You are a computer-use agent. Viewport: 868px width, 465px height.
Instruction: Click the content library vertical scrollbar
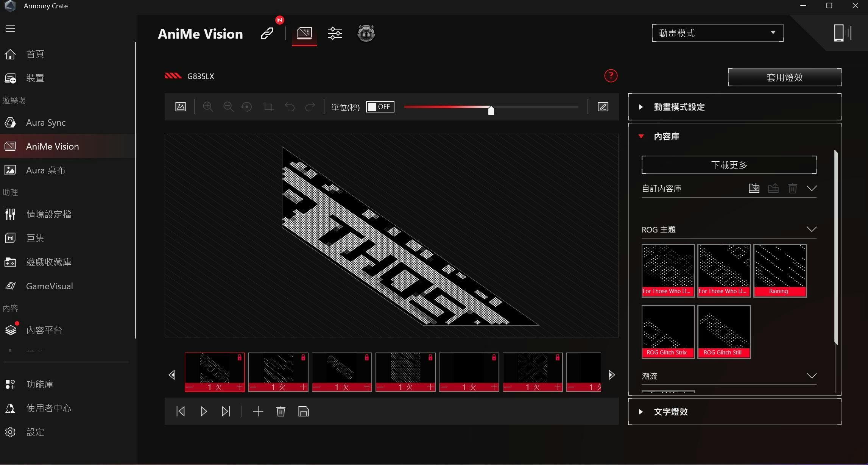tap(836, 248)
